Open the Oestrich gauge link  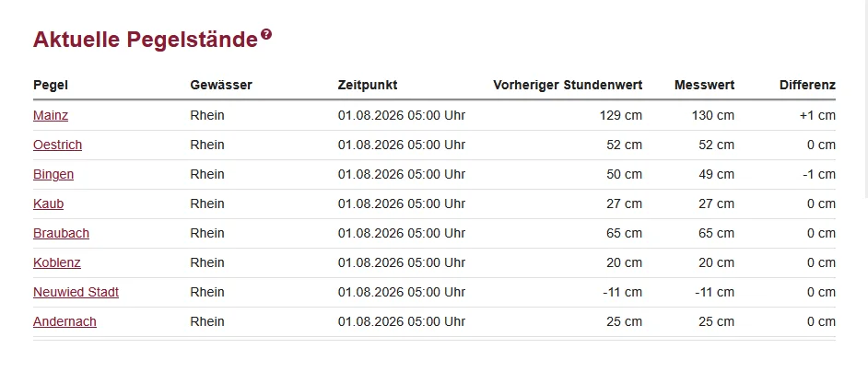[x=57, y=145]
